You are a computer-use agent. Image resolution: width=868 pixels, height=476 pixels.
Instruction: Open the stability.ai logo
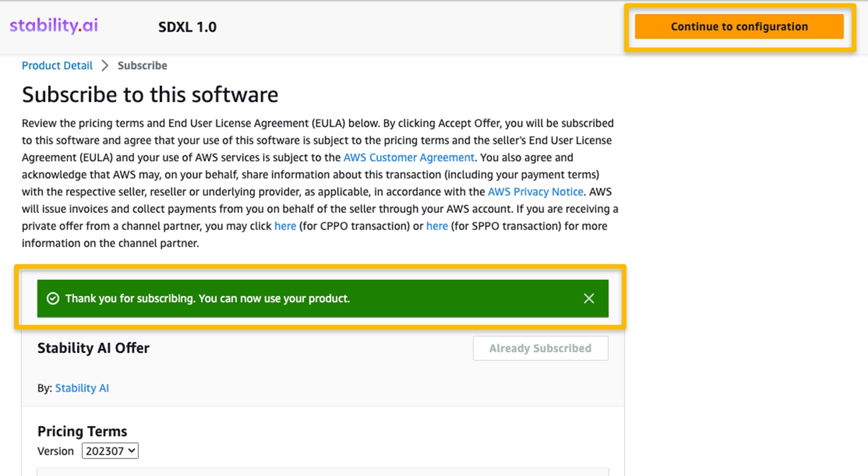click(54, 26)
